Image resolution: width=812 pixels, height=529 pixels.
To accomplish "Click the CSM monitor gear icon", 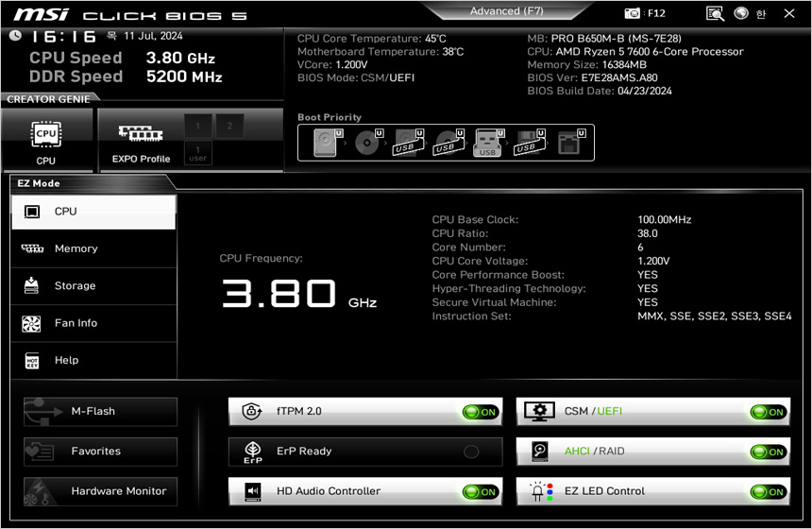I will pos(540,412).
